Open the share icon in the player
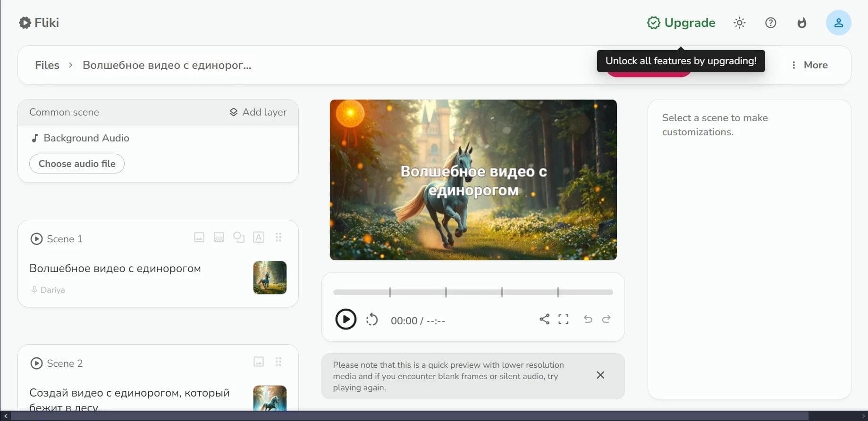868x421 pixels. pos(544,319)
